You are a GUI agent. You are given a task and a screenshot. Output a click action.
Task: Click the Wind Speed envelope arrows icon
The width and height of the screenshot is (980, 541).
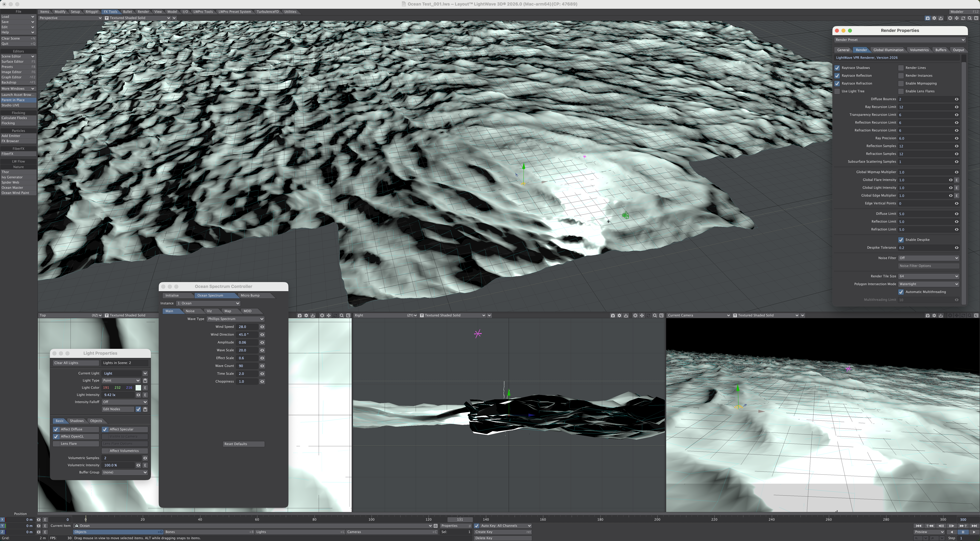(262, 327)
